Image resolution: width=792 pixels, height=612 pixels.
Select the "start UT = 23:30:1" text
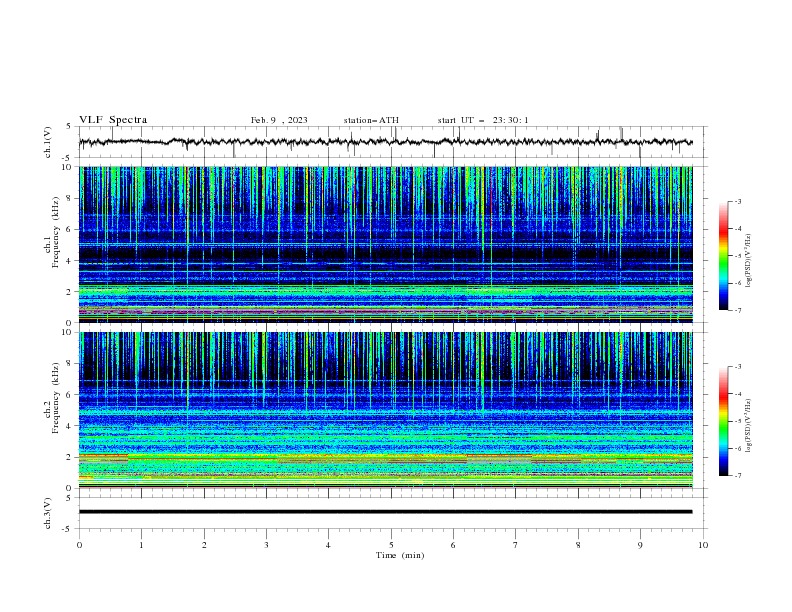483,120
